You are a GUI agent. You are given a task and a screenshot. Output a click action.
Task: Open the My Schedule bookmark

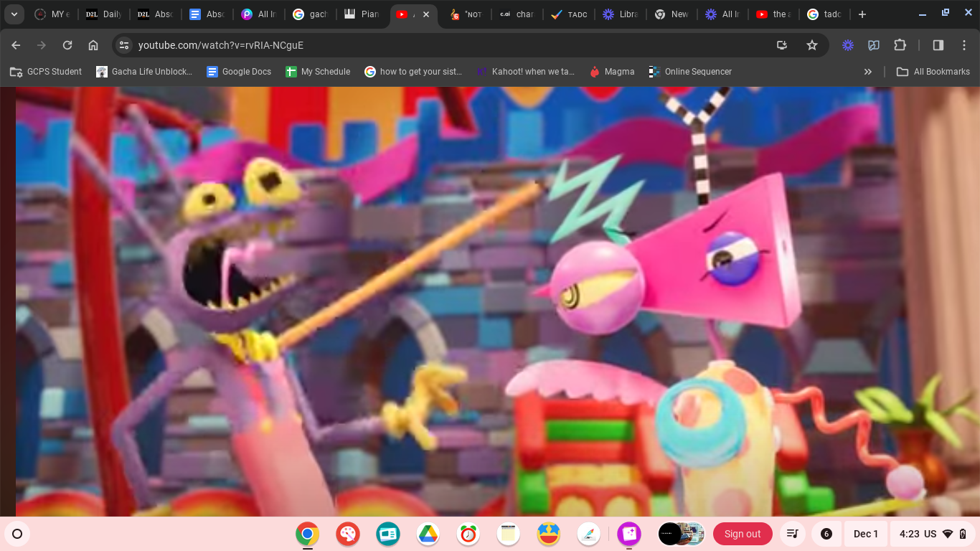click(318, 72)
